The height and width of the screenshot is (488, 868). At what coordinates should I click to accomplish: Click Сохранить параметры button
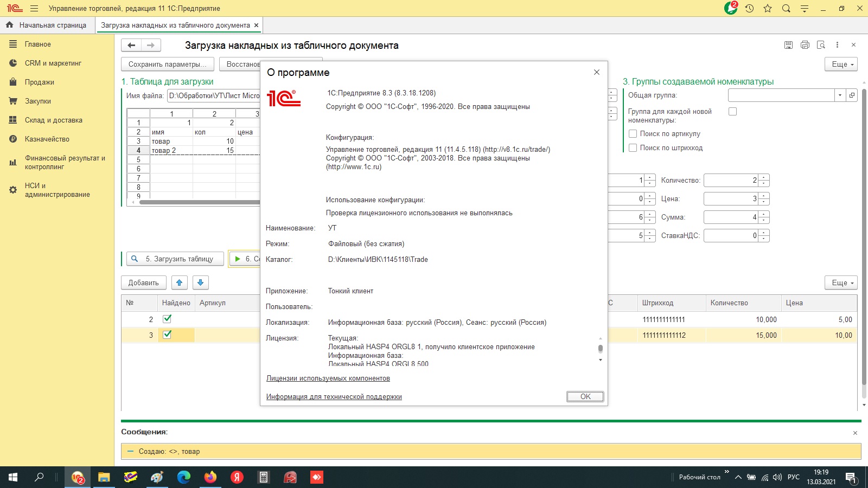167,64
